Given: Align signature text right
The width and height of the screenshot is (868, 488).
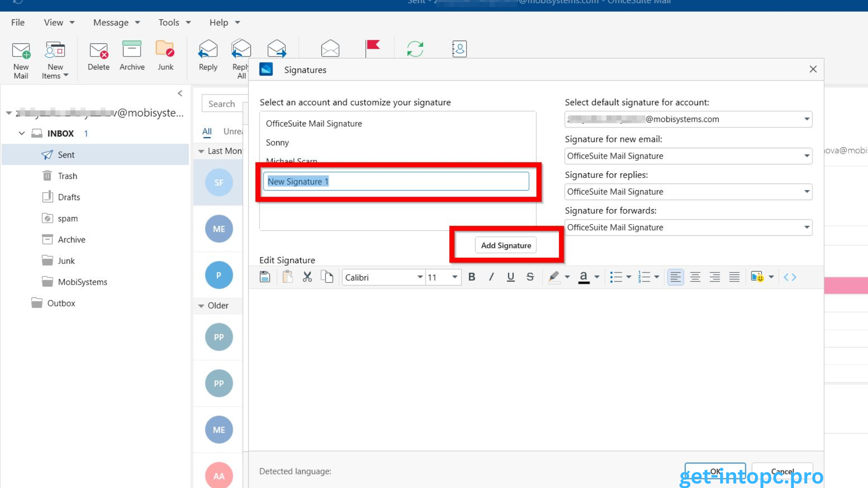Looking at the screenshot, I should (x=715, y=277).
